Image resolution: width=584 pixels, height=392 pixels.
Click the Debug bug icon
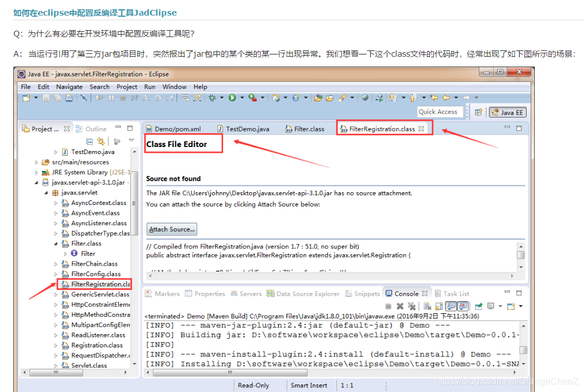[212, 98]
